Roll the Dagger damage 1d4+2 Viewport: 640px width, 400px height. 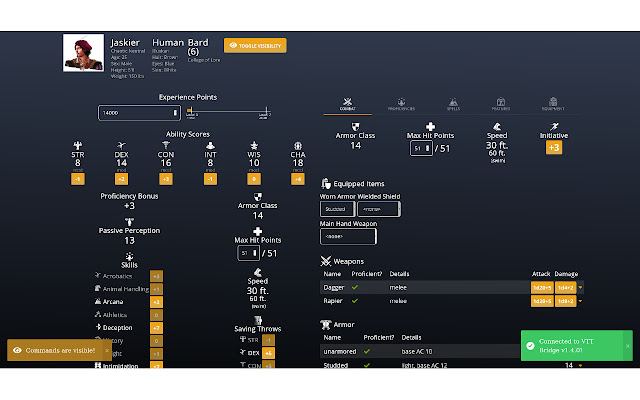point(565,287)
